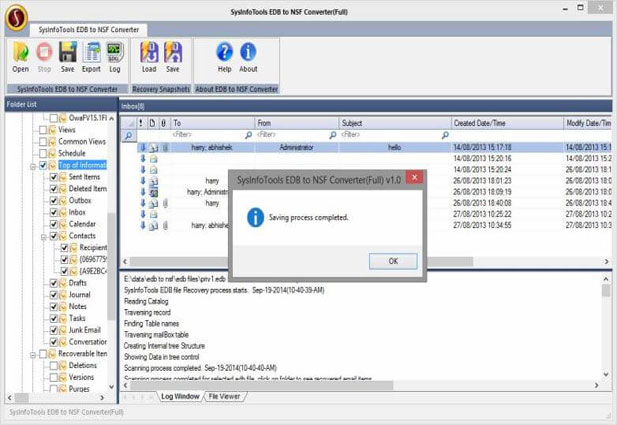
Task: Sort by the To column header
Action: (x=212, y=123)
